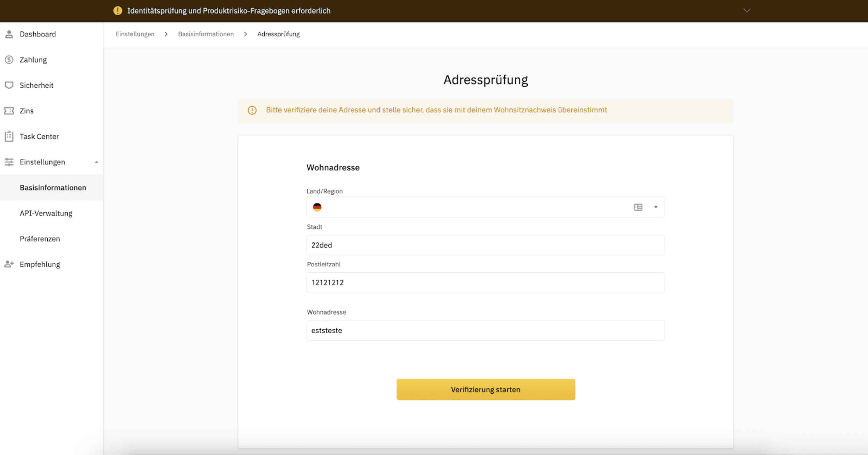Click the Zahlung dollar coin icon
868x455 pixels.
(x=9, y=59)
